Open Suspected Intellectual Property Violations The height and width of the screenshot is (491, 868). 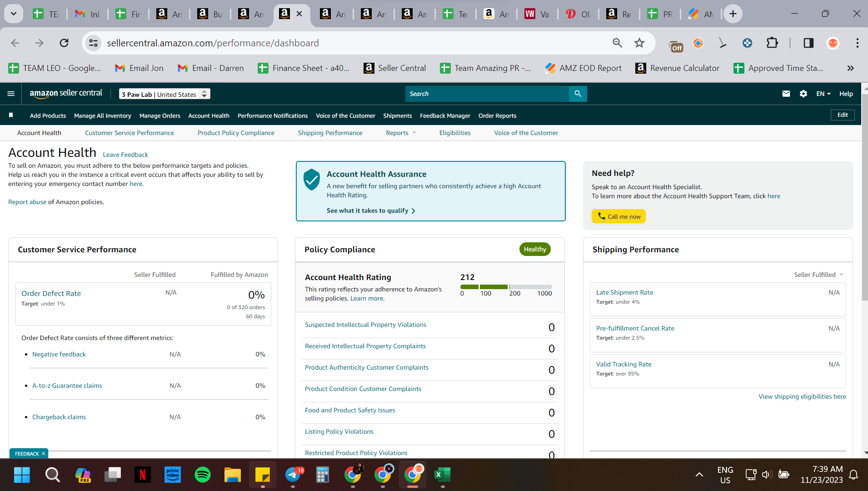(x=365, y=325)
